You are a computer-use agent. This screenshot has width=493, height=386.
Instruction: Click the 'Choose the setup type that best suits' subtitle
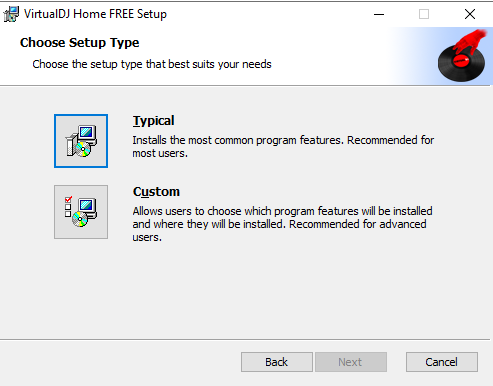pyautogui.click(x=152, y=64)
